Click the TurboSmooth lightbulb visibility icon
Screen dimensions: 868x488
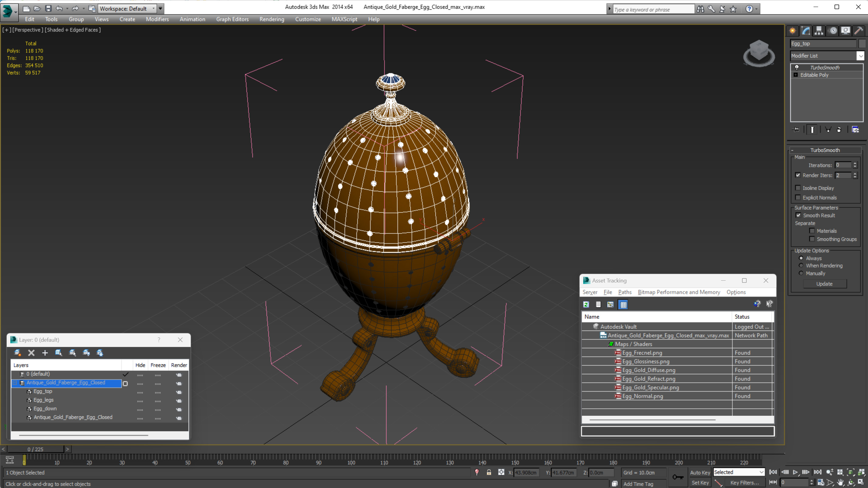tap(797, 67)
